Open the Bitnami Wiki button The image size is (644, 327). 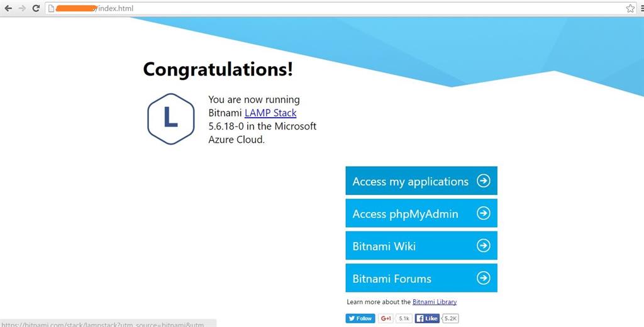pos(421,246)
